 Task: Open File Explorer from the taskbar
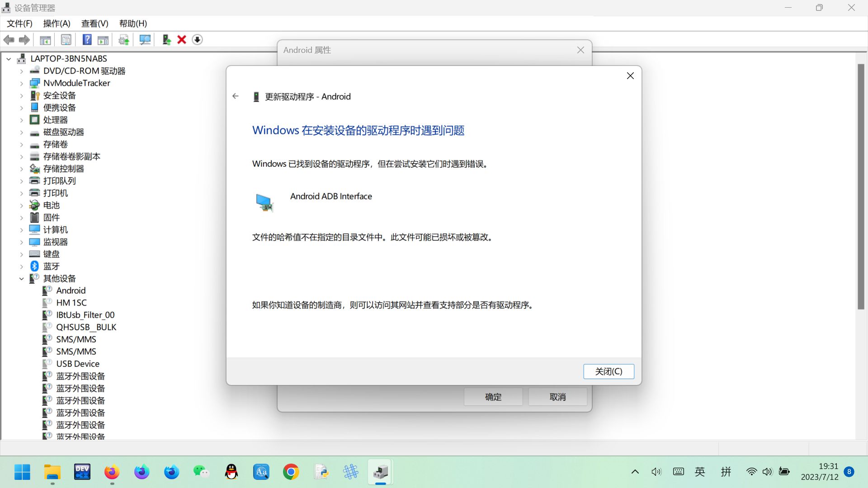click(52, 472)
